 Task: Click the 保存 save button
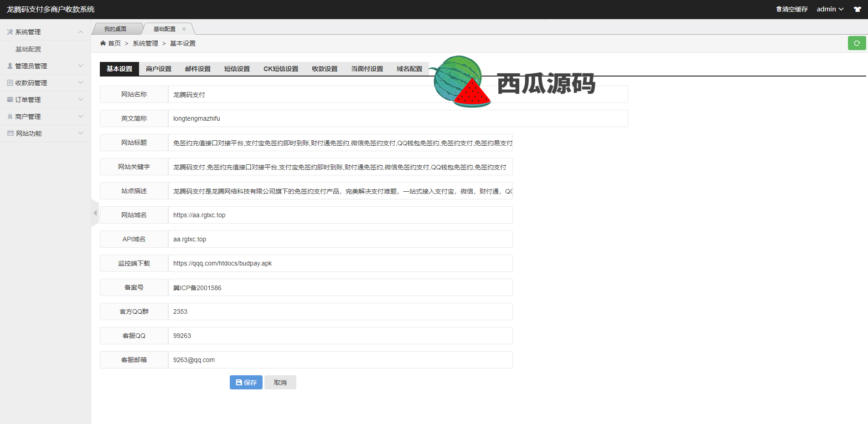246,383
